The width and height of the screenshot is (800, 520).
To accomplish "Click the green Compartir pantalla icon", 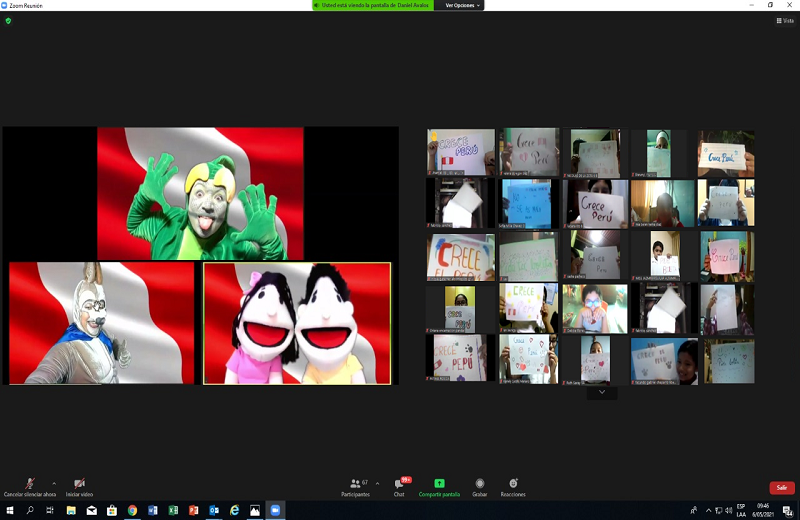I will (x=439, y=484).
